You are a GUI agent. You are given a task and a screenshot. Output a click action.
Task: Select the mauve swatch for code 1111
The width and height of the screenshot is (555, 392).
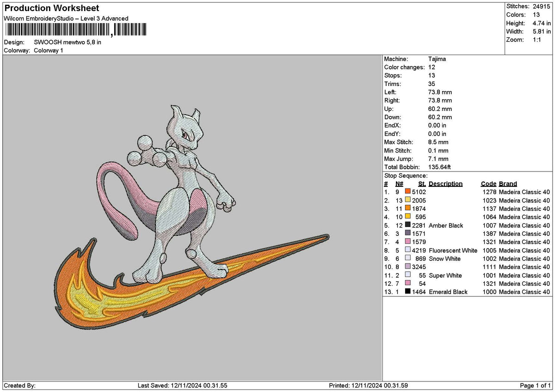(x=408, y=267)
